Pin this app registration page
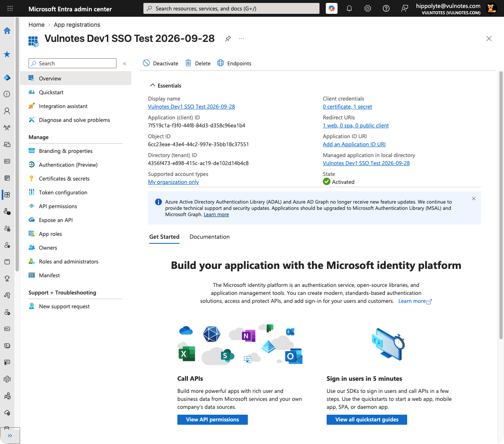Viewport: 504px width, 444px height. [228, 39]
